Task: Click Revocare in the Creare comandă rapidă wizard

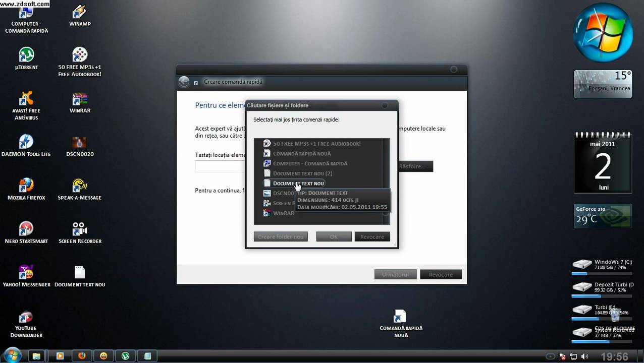Action: click(441, 274)
